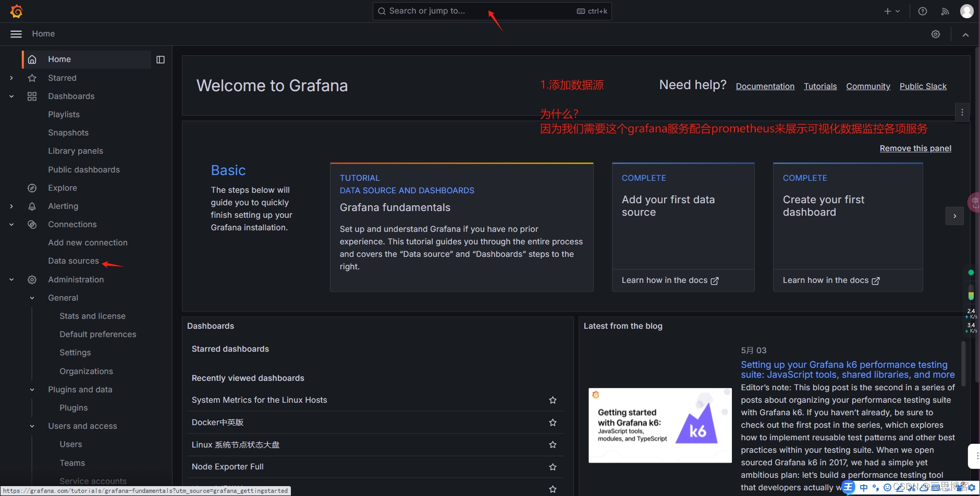Viewport: 980px width, 496px height.
Task: Open the panel kebab options menu
Action: 962,112
